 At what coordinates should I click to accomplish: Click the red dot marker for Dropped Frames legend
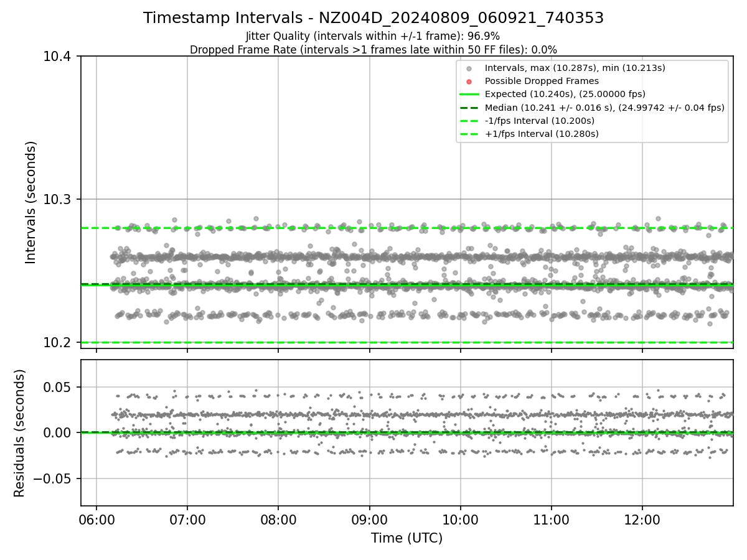pyautogui.click(x=469, y=82)
